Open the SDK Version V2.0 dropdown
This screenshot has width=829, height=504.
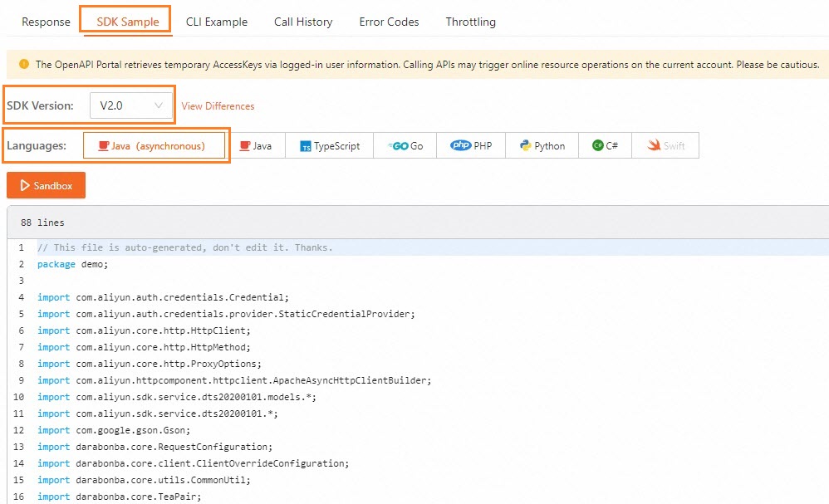(131, 105)
